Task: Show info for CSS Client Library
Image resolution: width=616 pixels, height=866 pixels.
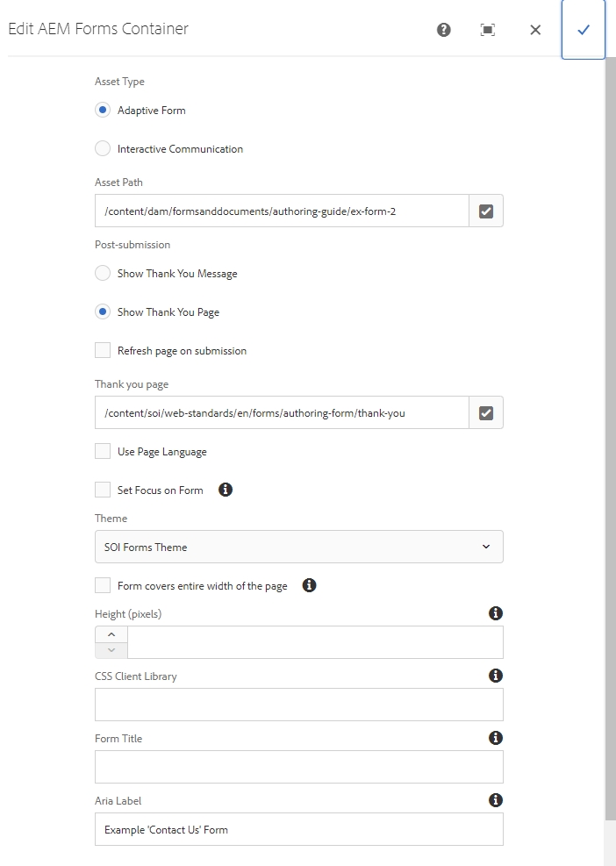Action: pyautogui.click(x=496, y=676)
